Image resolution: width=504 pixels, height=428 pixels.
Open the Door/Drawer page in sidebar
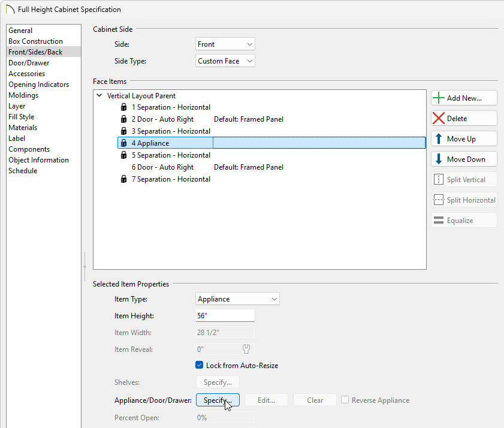29,63
